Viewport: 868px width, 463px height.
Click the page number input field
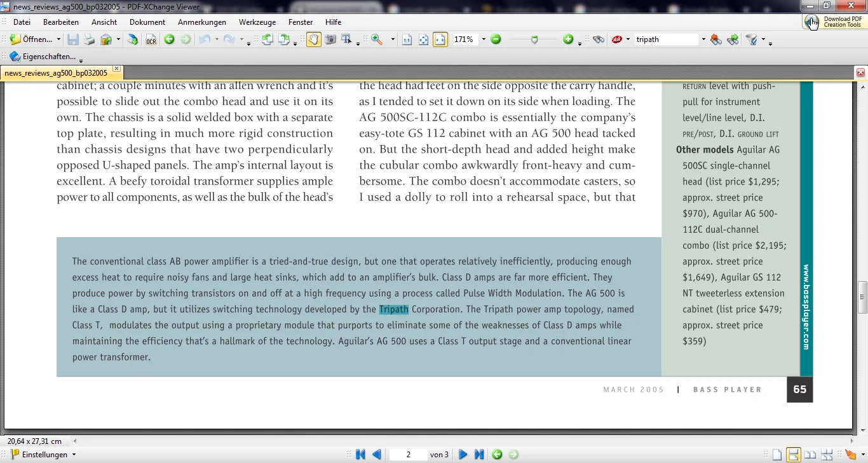408,454
